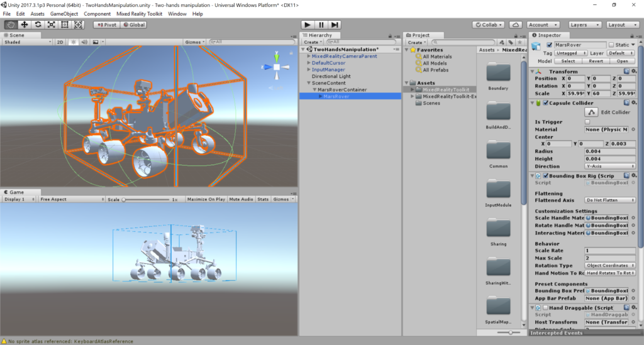Screen dimensions: 644x345
Task: Click the Radius value field
Action: (609, 151)
